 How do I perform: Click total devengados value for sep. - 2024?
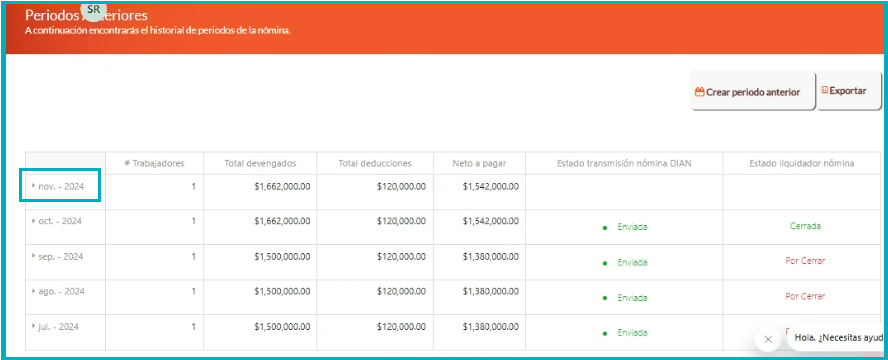(x=282, y=256)
